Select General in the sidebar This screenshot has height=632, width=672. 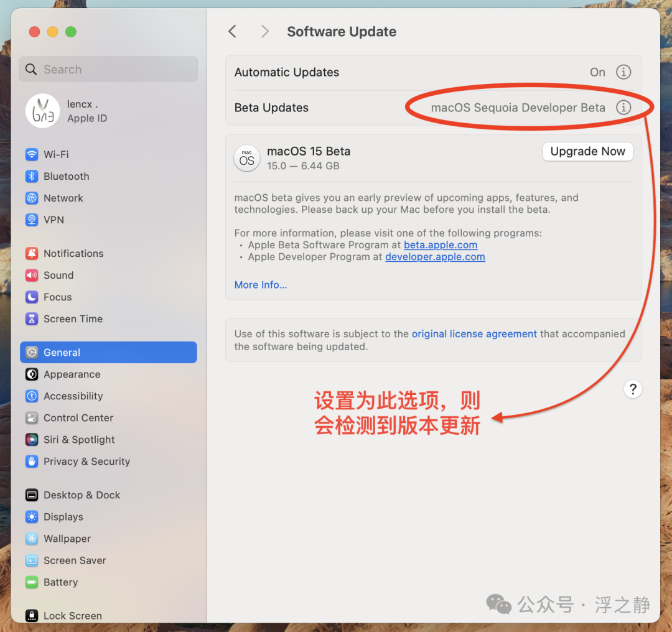coord(108,352)
